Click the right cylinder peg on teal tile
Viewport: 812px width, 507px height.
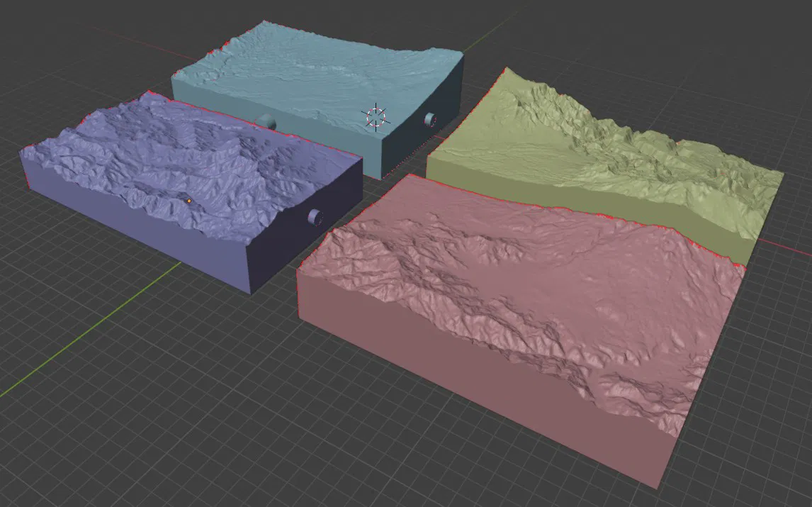[430, 120]
